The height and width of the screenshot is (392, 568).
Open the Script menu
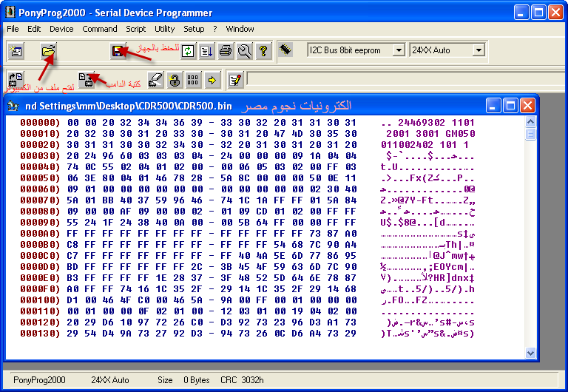136,29
